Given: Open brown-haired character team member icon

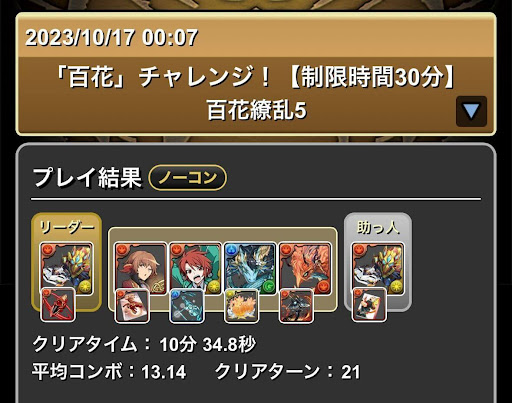Looking at the screenshot, I should pos(141,269).
